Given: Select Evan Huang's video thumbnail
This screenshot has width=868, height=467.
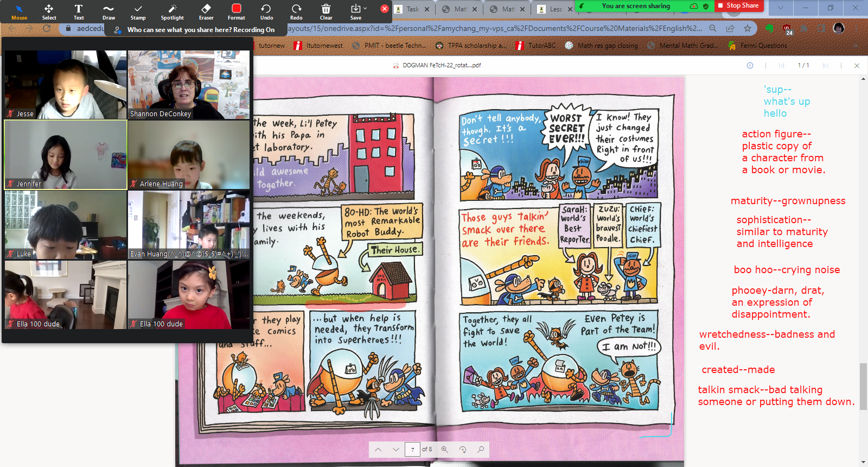Looking at the screenshot, I should (189, 225).
